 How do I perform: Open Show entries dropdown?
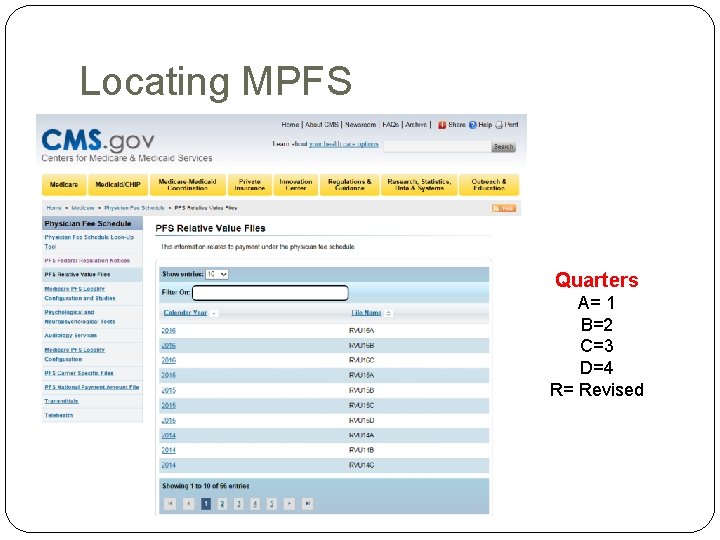[x=217, y=274]
